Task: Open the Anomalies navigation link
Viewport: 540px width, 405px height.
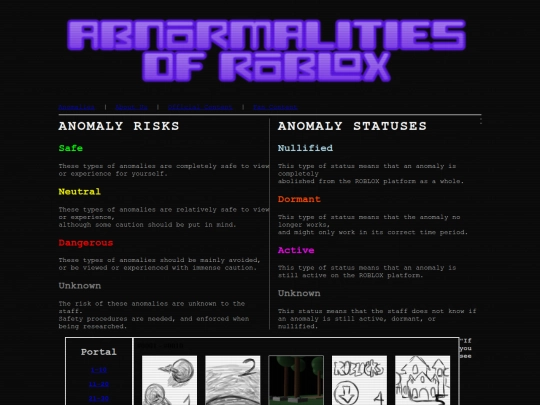Action: 76,107
